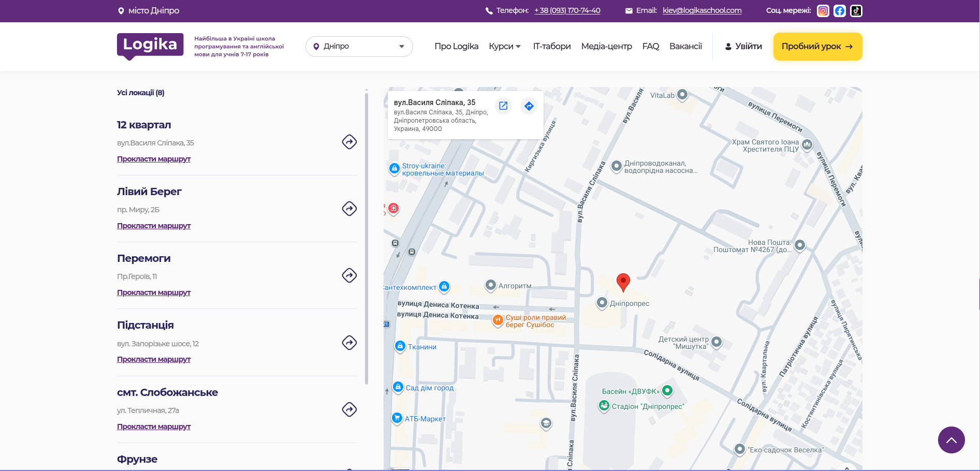The width and height of the screenshot is (980, 471).
Task: Click the Суші роли Сушібос restaurant marker
Action: point(498,320)
